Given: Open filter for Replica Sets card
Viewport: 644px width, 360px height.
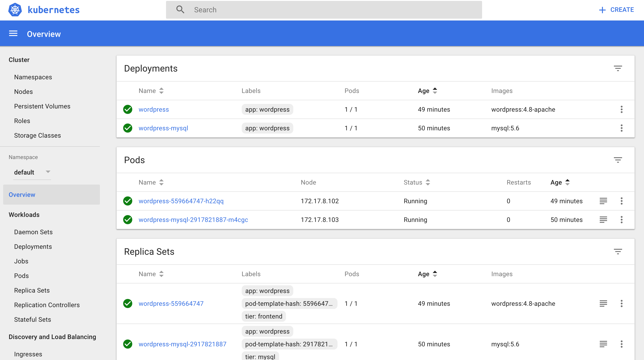Looking at the screenshot, I should pos(618,251).
